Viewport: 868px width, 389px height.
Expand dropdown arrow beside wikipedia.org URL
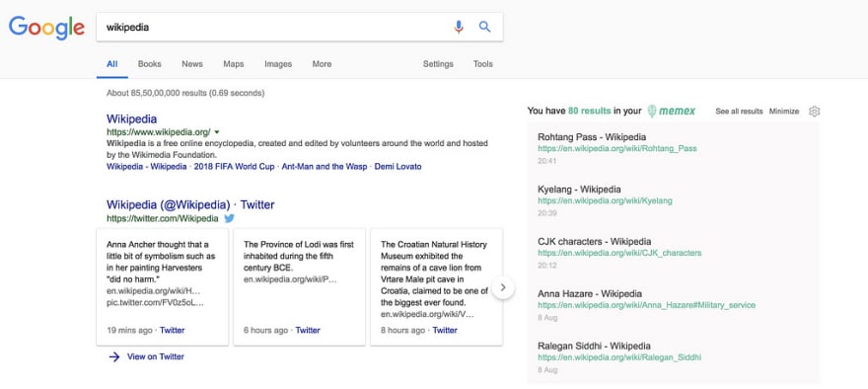(217, 132)
